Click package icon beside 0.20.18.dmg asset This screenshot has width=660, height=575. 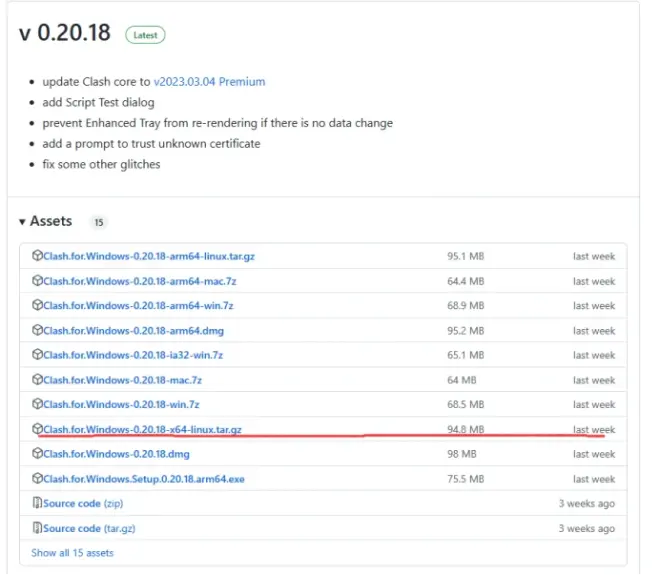click(x=37, y=453)
